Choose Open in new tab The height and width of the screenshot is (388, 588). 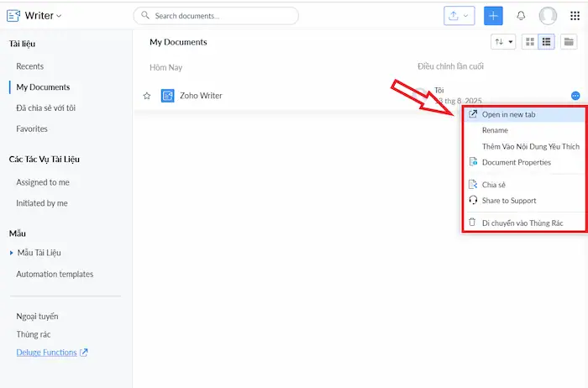click(508, 114)
